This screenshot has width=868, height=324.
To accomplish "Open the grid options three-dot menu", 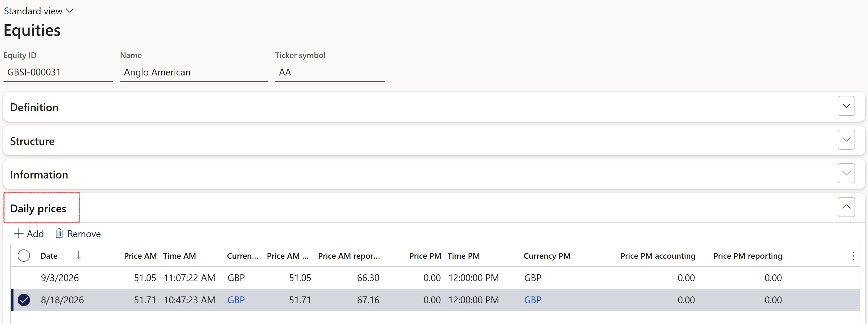I will pyautogui.click(x=853, y=256).
